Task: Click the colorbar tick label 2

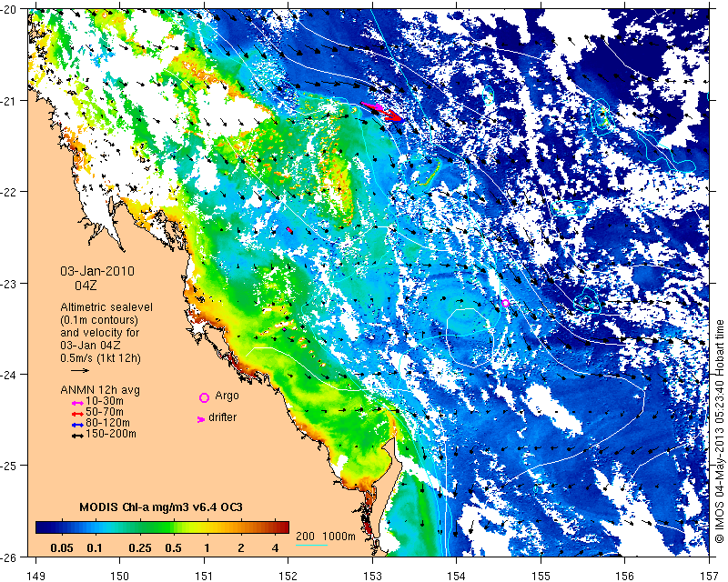Action: coord(240,548)
